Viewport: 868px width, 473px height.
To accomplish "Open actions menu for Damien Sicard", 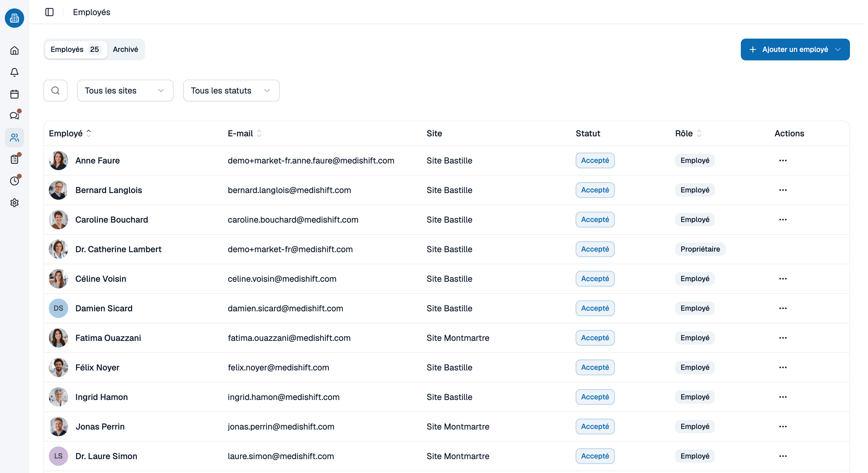I will [x=783, y=308].
